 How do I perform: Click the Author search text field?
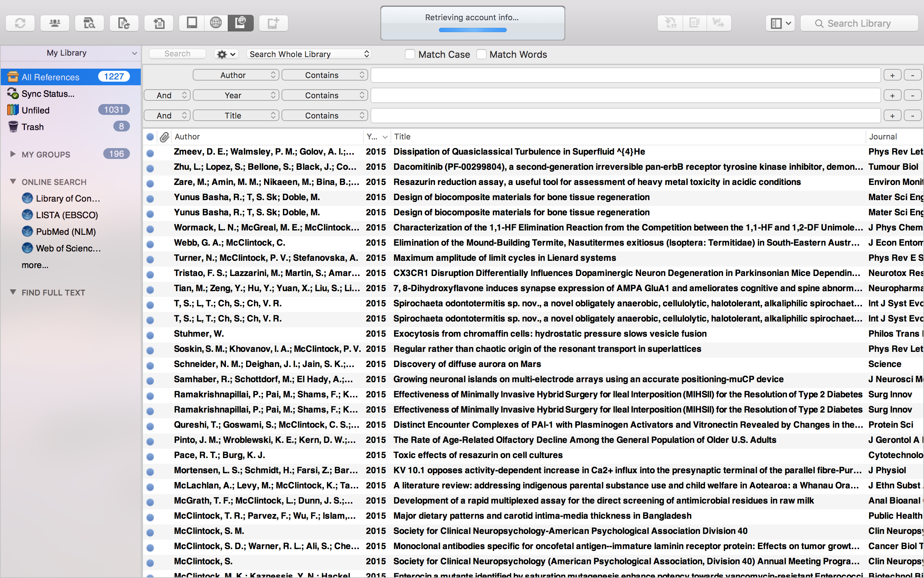click(x=626, y=75)
